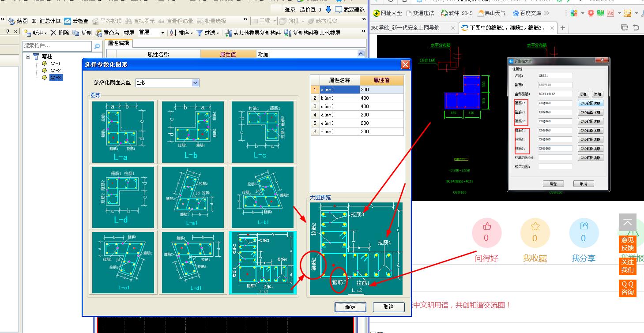
Task: Toggle the left panel pin icon
Action: (8, 31)
